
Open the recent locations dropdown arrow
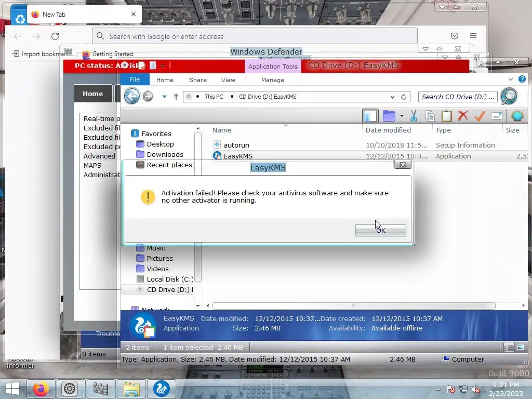point(164,97)
